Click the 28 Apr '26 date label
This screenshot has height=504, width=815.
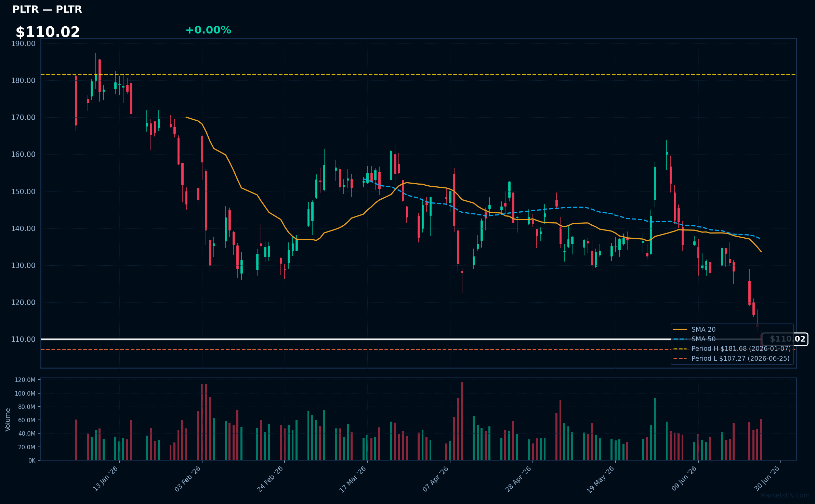[518, 479]
